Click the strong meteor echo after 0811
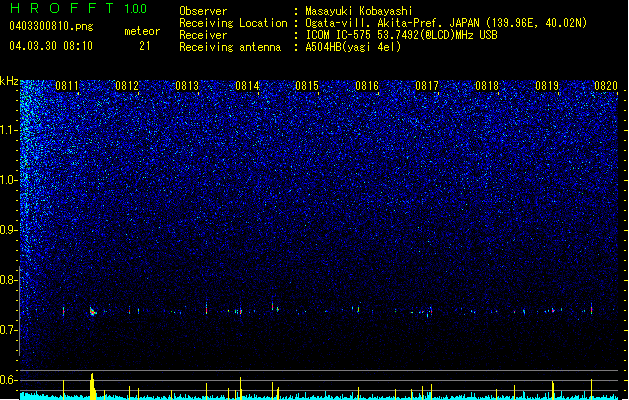The height and width of the screenshot is (400, 629). pos(93,311)
